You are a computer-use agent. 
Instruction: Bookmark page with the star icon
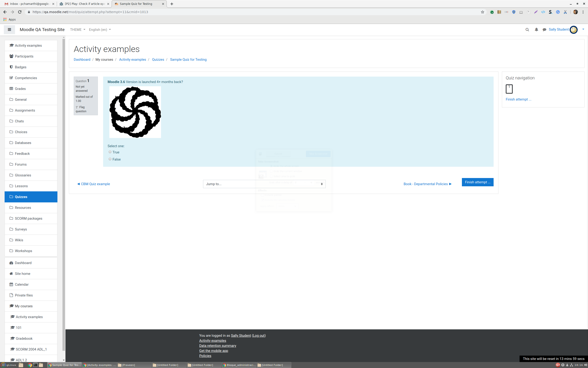(483, 12)
